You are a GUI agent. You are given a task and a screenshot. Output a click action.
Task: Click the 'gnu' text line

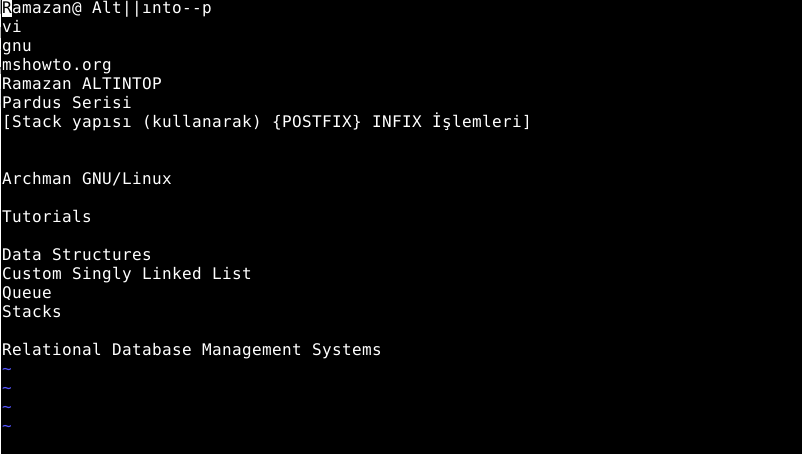(16, 46)
